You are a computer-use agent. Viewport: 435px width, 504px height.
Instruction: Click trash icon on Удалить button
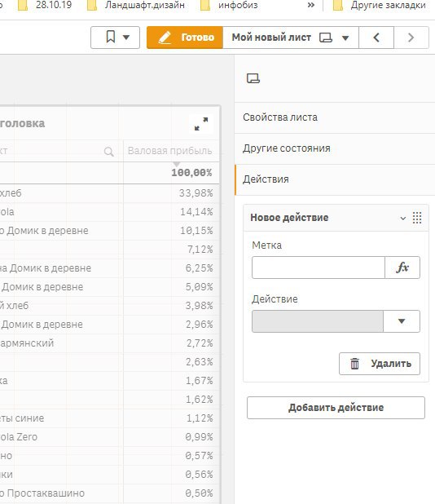click(x=354, y=364)
